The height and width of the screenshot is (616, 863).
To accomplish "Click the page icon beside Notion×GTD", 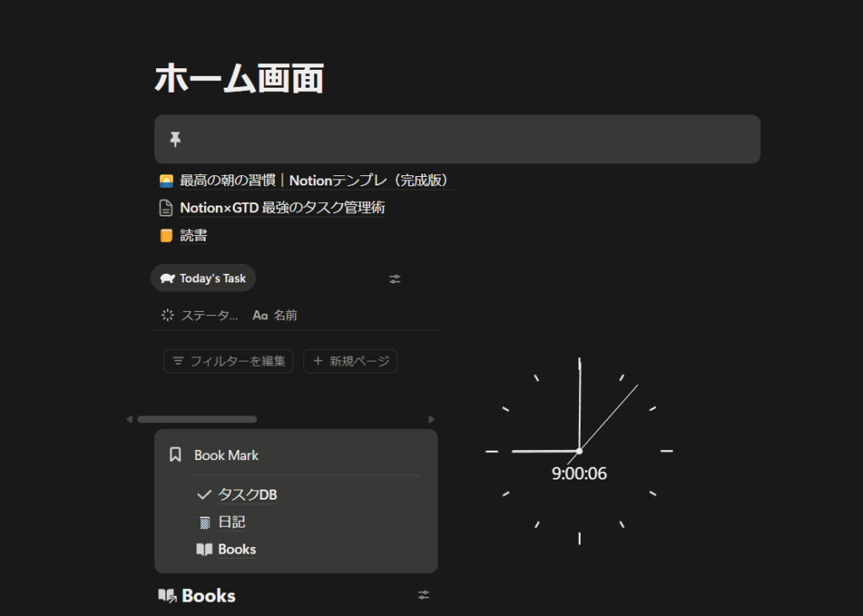I will pyautogui.click(x=167, y=208).
